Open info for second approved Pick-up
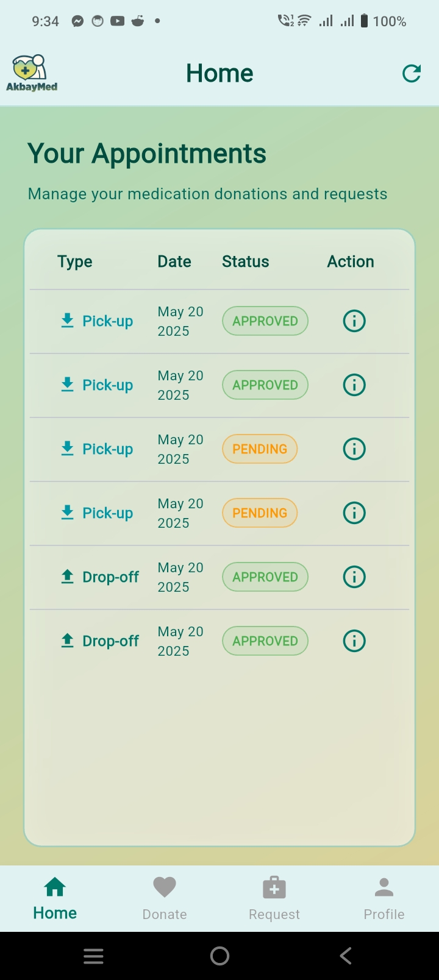This screenshot has width=439, height=980. click(x=354, y=385)
